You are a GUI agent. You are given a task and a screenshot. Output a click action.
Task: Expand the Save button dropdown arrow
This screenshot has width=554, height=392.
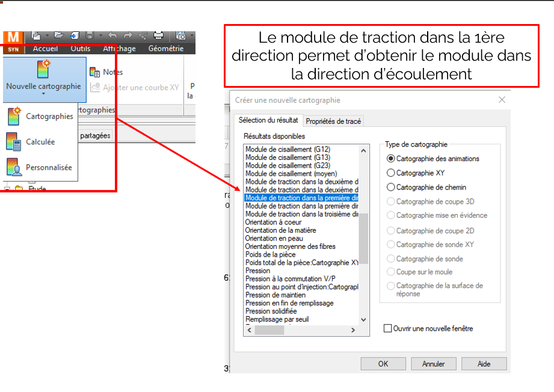[100, 35]
